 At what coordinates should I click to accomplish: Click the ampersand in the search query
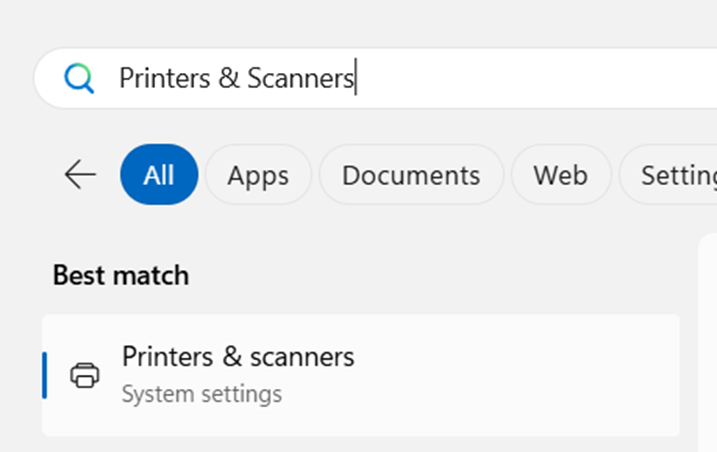[x=228, y=78]
